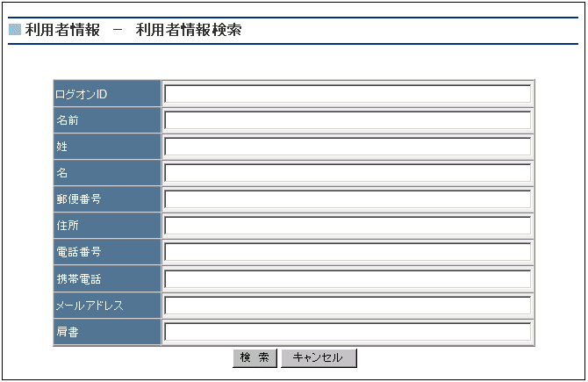
Task: Click the 住所 text input box
Action: click(x=348, y=226)
